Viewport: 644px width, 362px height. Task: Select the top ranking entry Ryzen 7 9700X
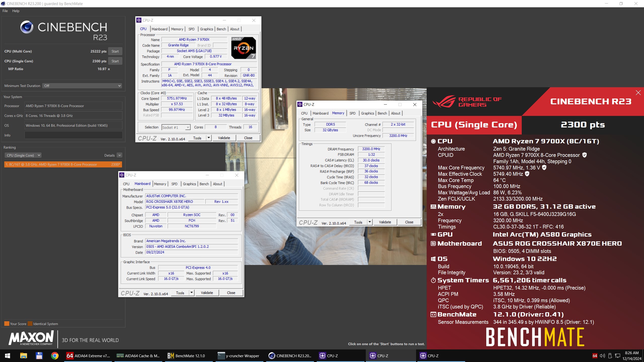63,164
